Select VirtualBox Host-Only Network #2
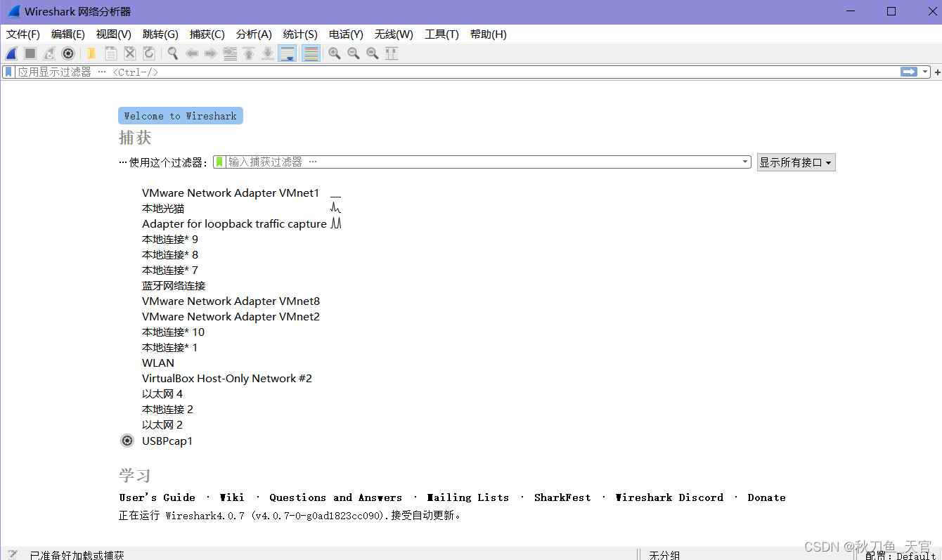The height and width of the screenshot is (560, 942). point(227,379)
